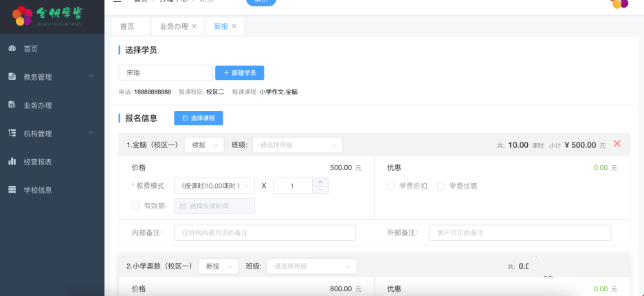
Task: Tick the 学费优惠 checkbox
Action: [x=441, y=186]
